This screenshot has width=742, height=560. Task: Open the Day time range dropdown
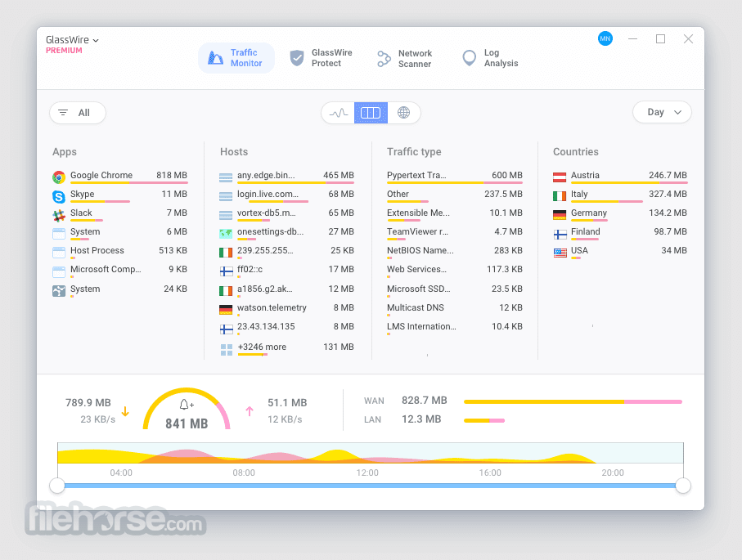[662, 112]
